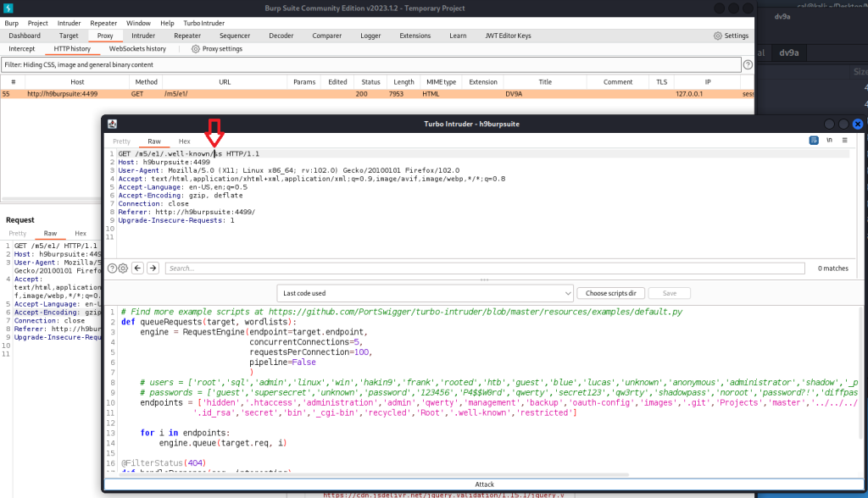
Task: Open the editor hamburger menu icon in Turbo Intruder
Action: pyautogui.click(x=845, y=141)
